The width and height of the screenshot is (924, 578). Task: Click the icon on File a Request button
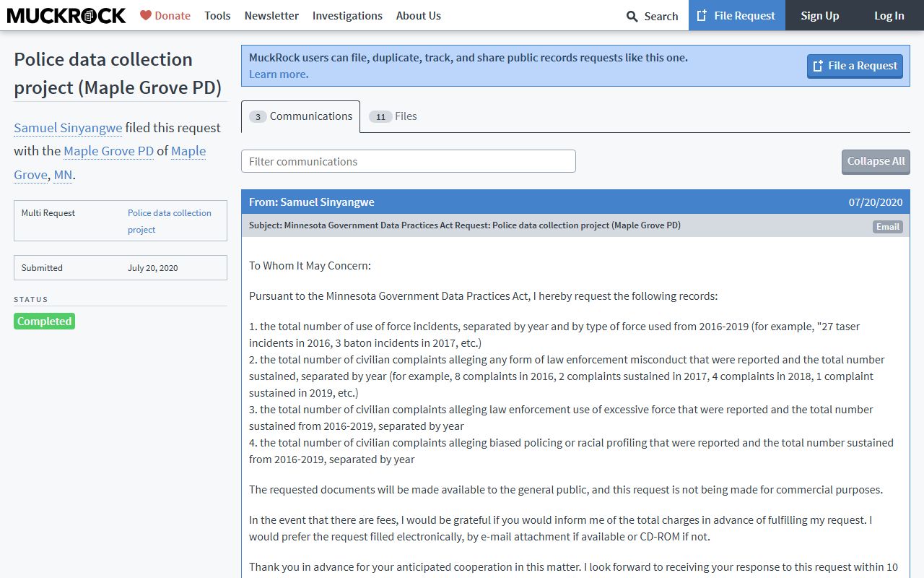tap(818, 66)
